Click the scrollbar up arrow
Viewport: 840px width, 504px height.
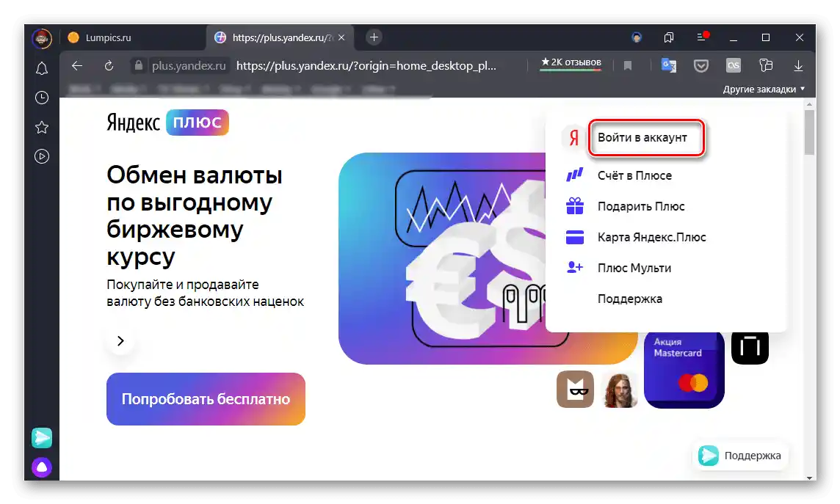click(x=809, y=103)
